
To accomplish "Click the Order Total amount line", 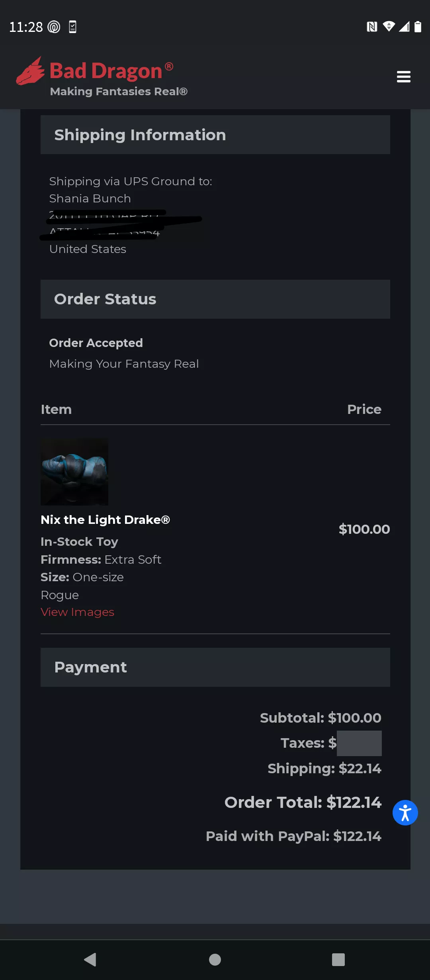I will click(x=303, y=802).
